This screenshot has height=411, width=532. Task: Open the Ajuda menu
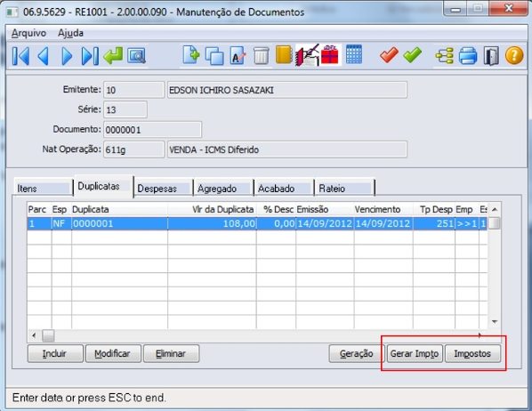(x=70, y=33)
